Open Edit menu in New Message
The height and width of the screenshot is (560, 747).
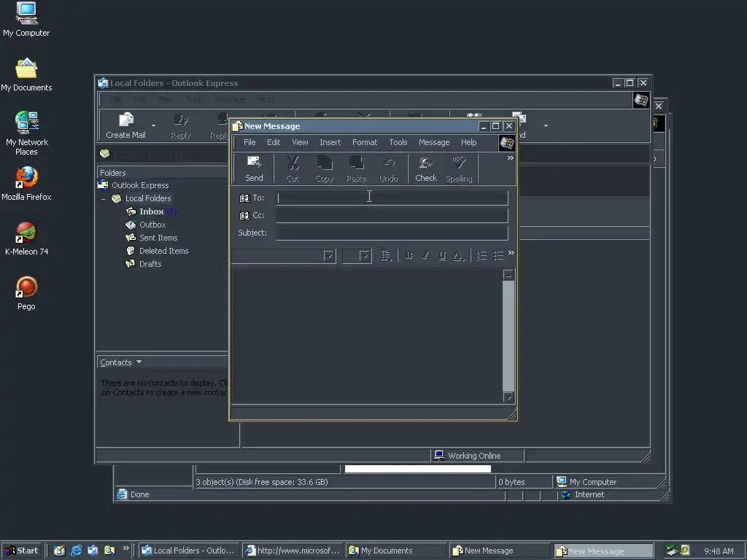pos(274,142)
